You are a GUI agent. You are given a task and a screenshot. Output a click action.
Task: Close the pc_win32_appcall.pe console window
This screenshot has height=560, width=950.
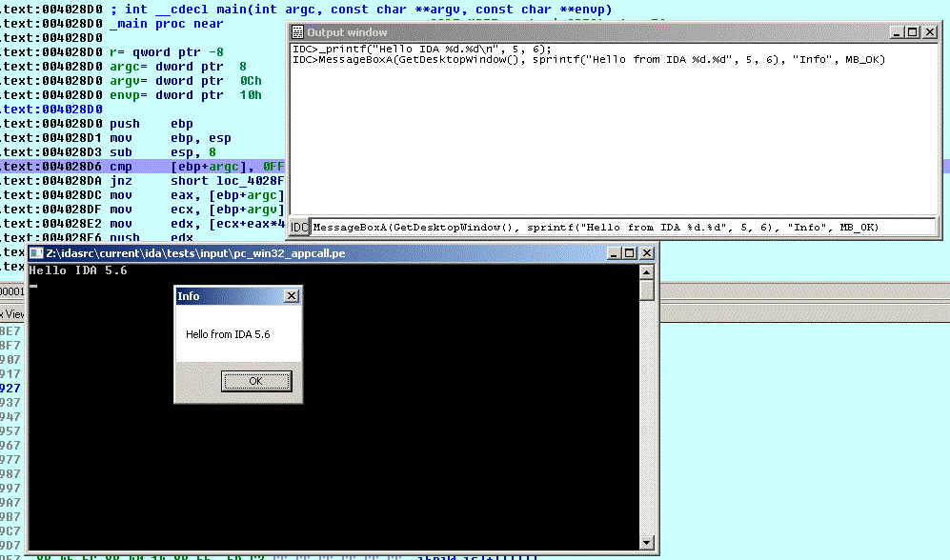coord(647,253)
